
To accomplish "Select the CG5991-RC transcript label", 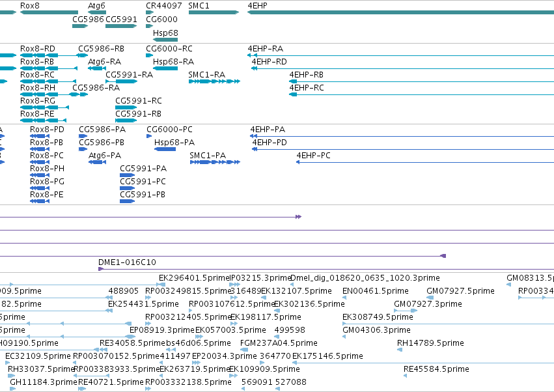I will [139, 101].
